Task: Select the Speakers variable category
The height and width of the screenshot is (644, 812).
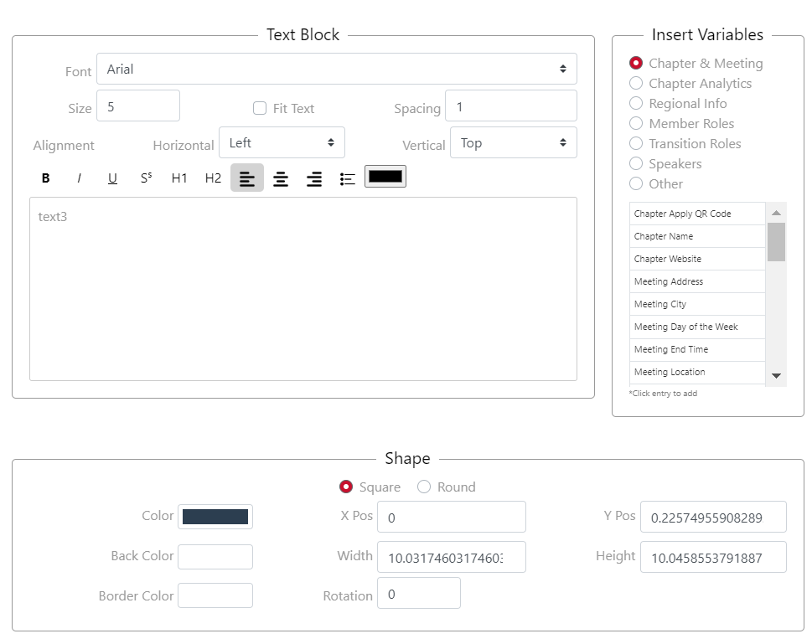Action: point(636,163)
